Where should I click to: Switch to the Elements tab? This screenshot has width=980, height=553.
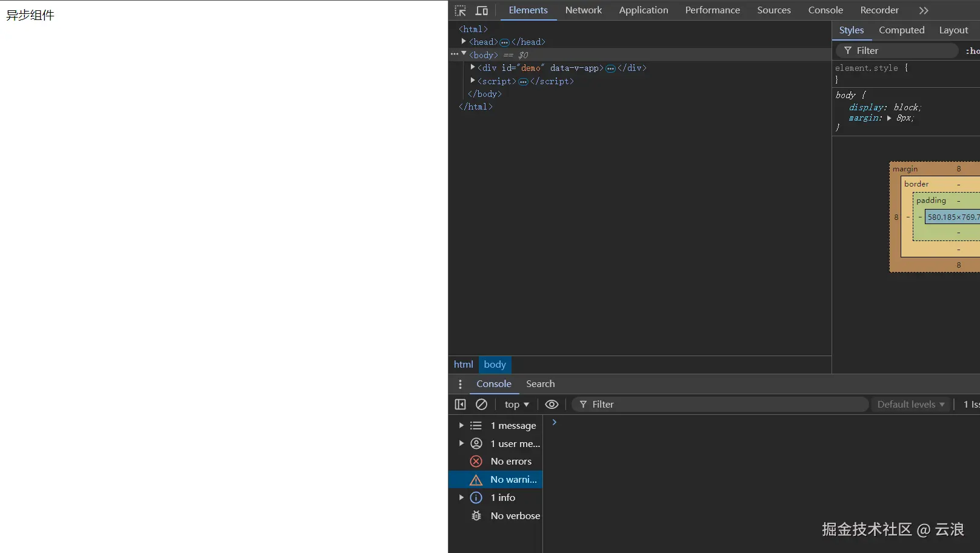(528, 10)
